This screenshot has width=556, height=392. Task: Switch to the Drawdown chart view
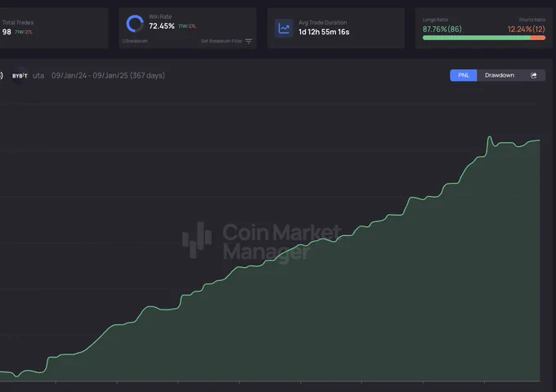[500, 75]
